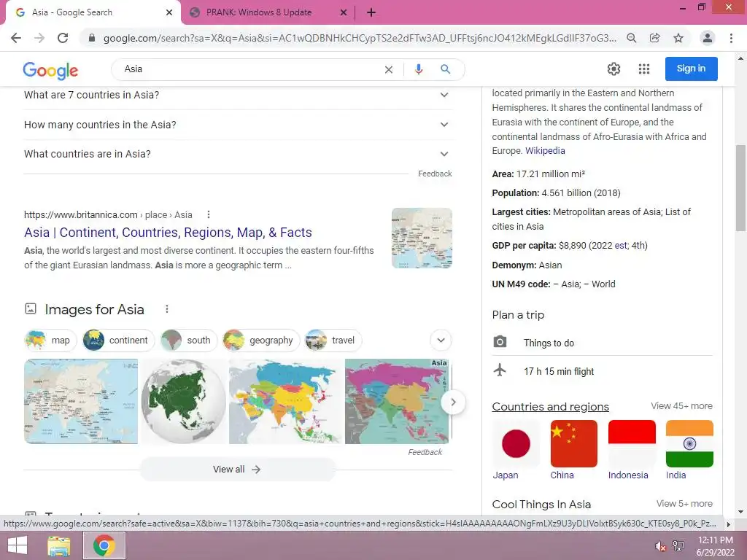Open Google search settings gear
The height and width of the screenshot is (560, 747).
coord(614,69)
